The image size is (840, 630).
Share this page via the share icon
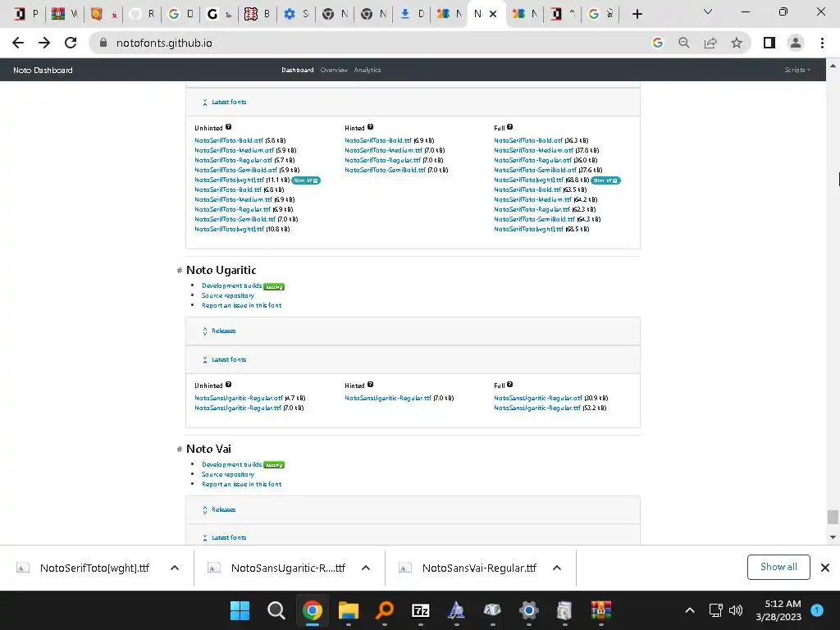click(710, 43)
